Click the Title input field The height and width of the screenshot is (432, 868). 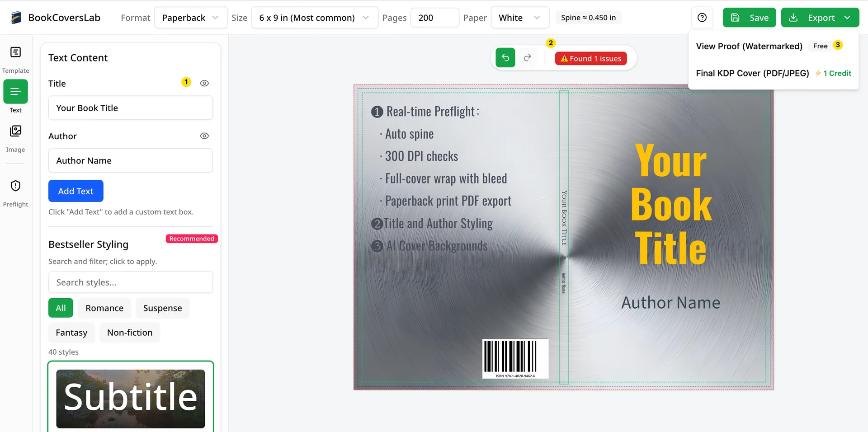[x=131, y=108]
